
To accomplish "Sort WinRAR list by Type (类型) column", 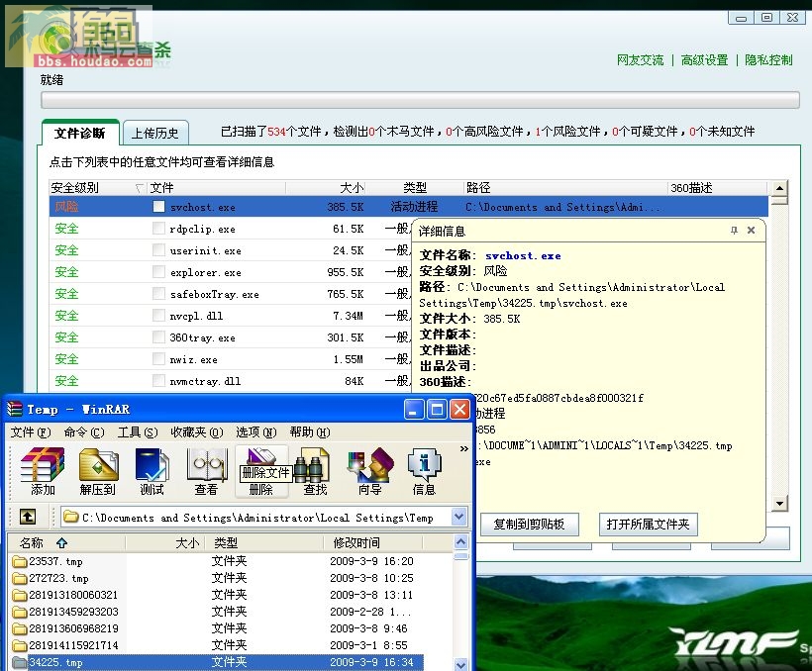I will click(264, 542).
